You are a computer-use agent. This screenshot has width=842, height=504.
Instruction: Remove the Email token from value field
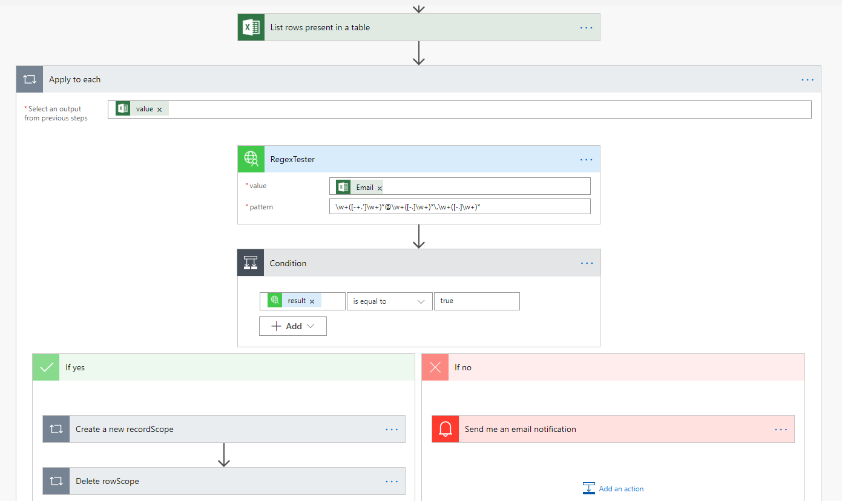pyautogui.click(x=380, y=187)
